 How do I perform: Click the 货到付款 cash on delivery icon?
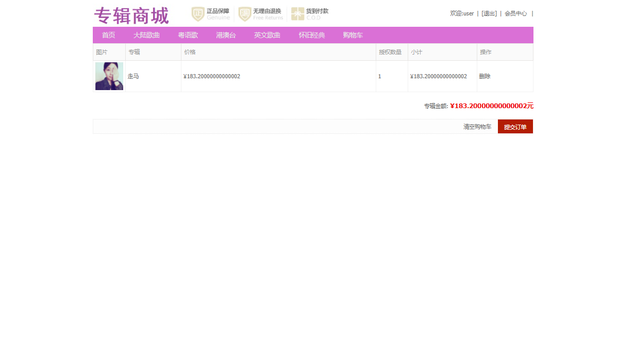297,14
